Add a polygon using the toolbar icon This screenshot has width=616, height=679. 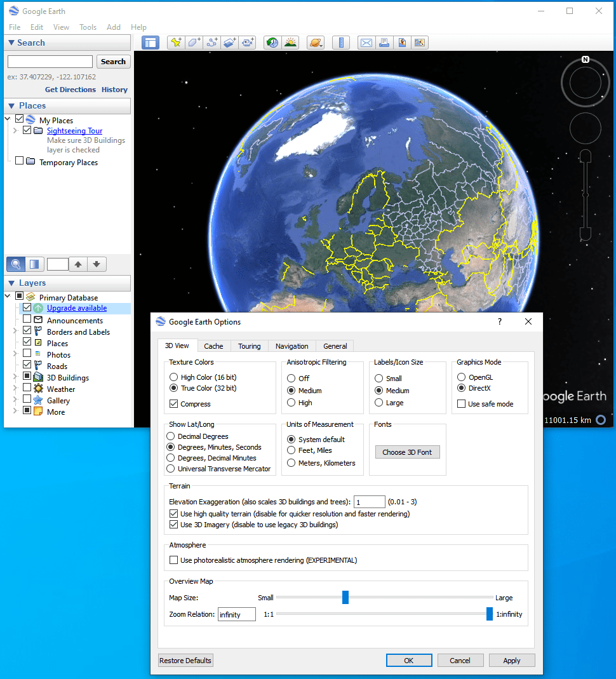[x=194, y=43]
